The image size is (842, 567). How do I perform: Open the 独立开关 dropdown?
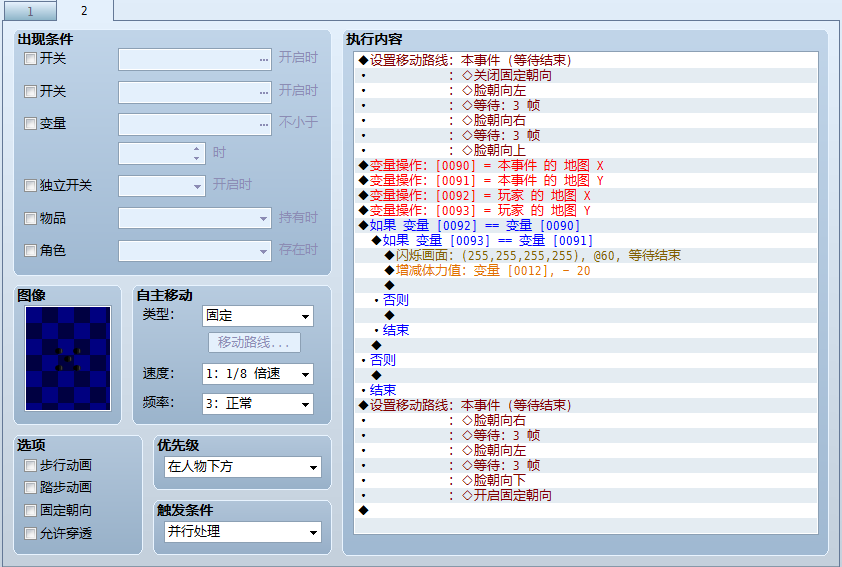tap(162, 186)
